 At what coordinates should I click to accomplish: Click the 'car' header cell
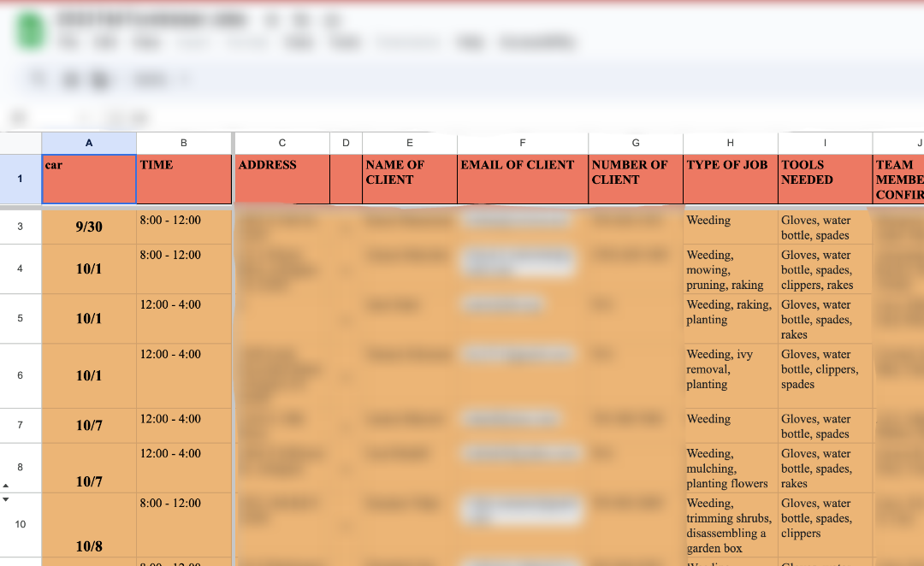[x=89, y=179]
